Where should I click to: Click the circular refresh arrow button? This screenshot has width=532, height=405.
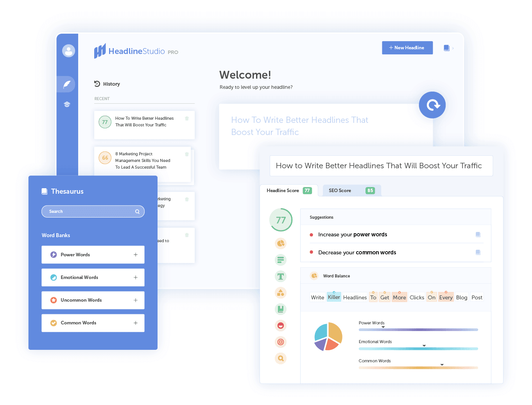pyautogui.click(x=432, y=105)
